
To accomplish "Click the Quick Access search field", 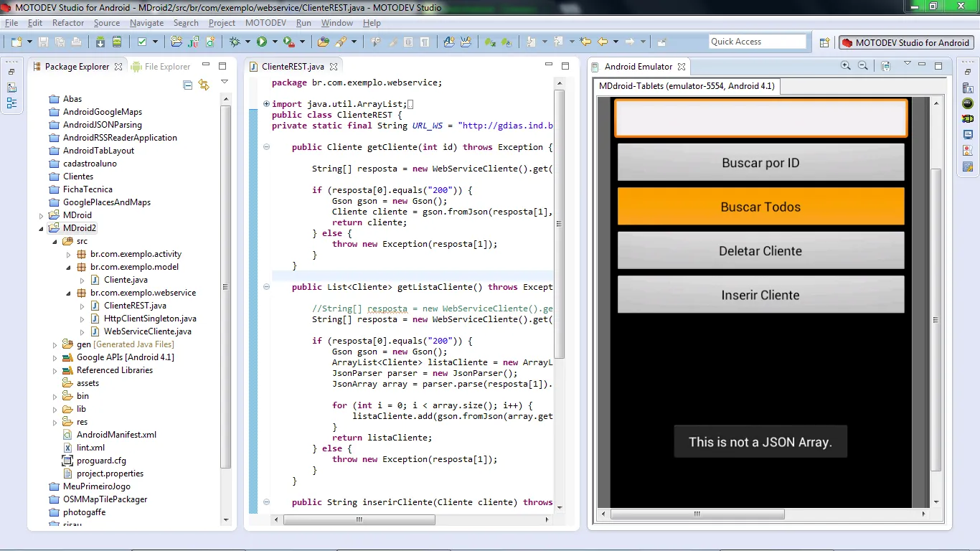I will coord(757,42).
